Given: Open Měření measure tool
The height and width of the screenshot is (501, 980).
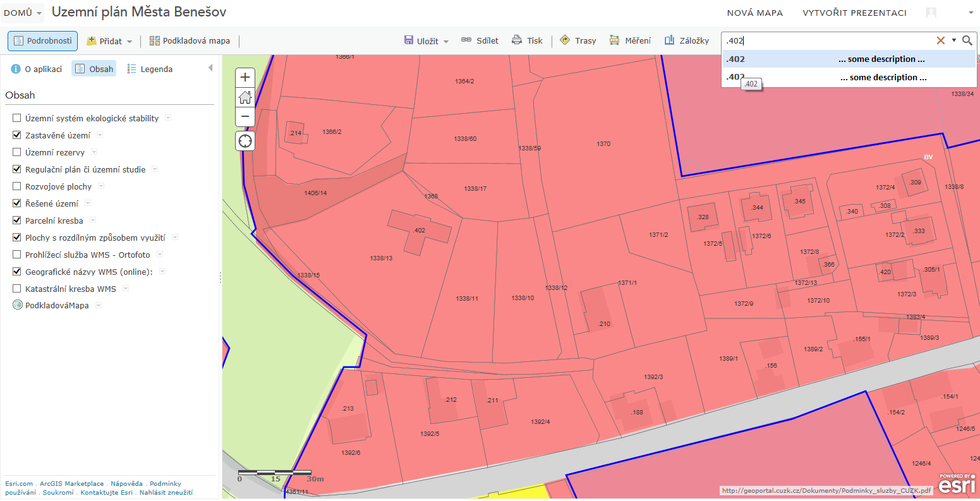Looking at the screenshot, I should 630,40.
